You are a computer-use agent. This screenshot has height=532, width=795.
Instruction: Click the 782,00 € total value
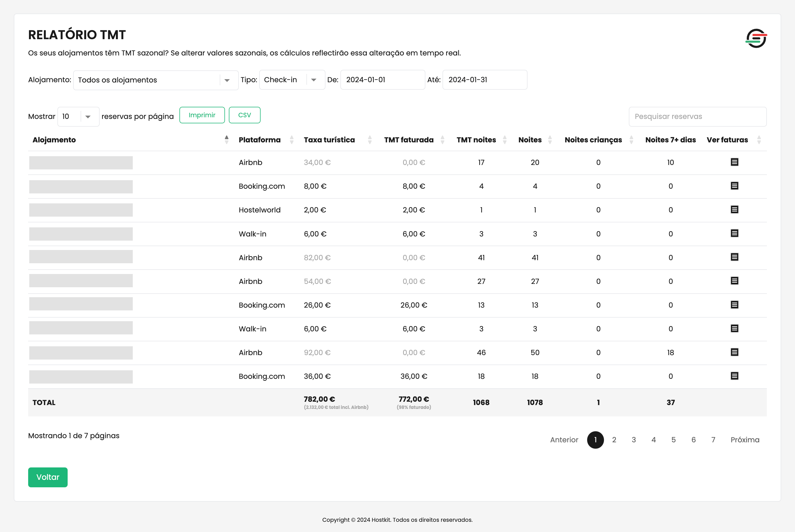point(319,399)
